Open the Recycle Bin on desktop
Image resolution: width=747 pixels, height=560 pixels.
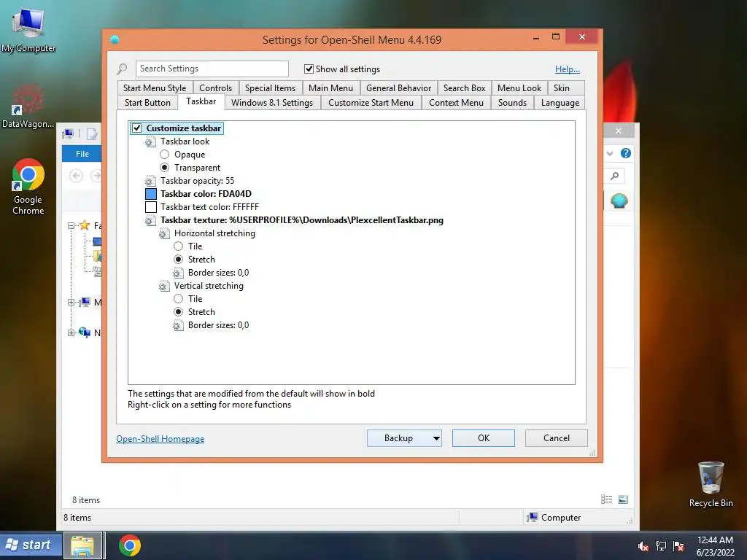pyautogui.click(x=711, y=484)
